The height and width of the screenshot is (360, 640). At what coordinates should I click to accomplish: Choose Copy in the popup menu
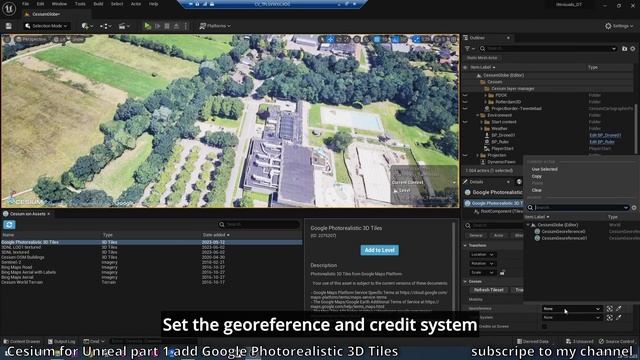(x=536, y=176)
